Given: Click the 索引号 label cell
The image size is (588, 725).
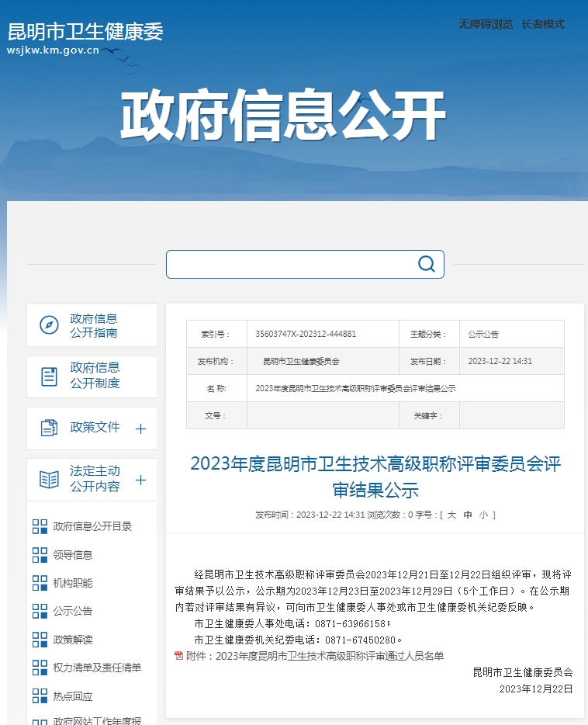Looking at the screenshot, I should (216, 334).
